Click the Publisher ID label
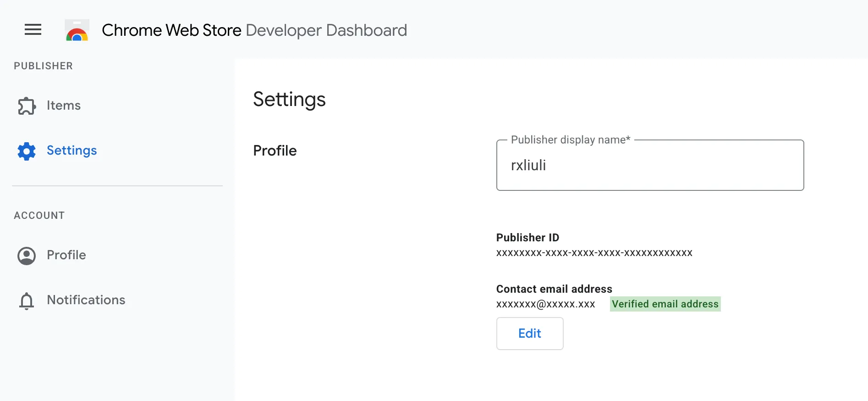 point(527,238)
